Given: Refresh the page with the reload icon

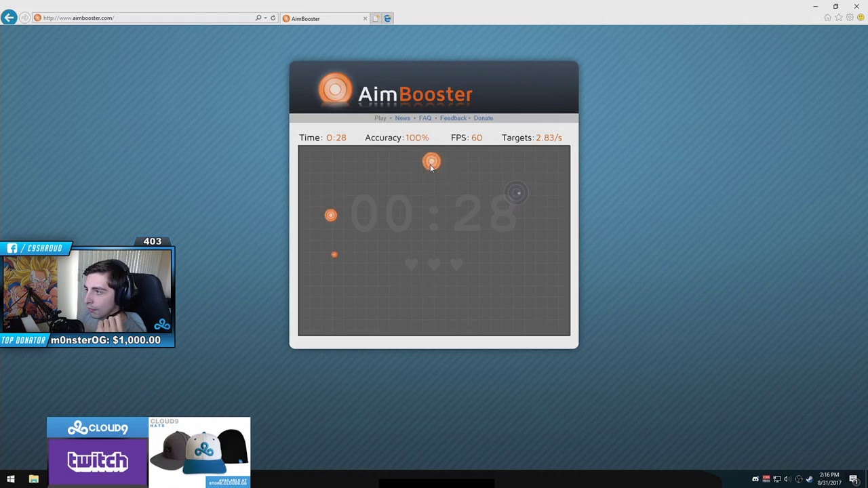Looking at the screenshot, I should (x=273, y=18).
